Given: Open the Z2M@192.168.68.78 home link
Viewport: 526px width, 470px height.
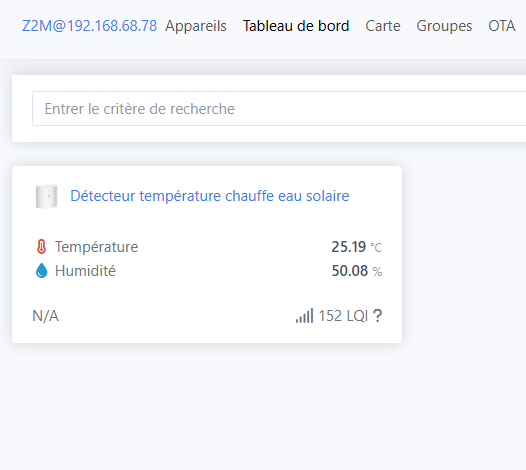Looking at the screenshot, I should pyautogui.click(x=89, y=26).
